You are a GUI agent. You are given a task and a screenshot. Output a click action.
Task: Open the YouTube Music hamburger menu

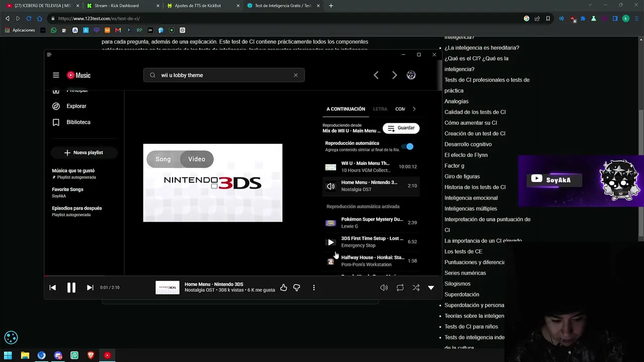tap(56, 75)
